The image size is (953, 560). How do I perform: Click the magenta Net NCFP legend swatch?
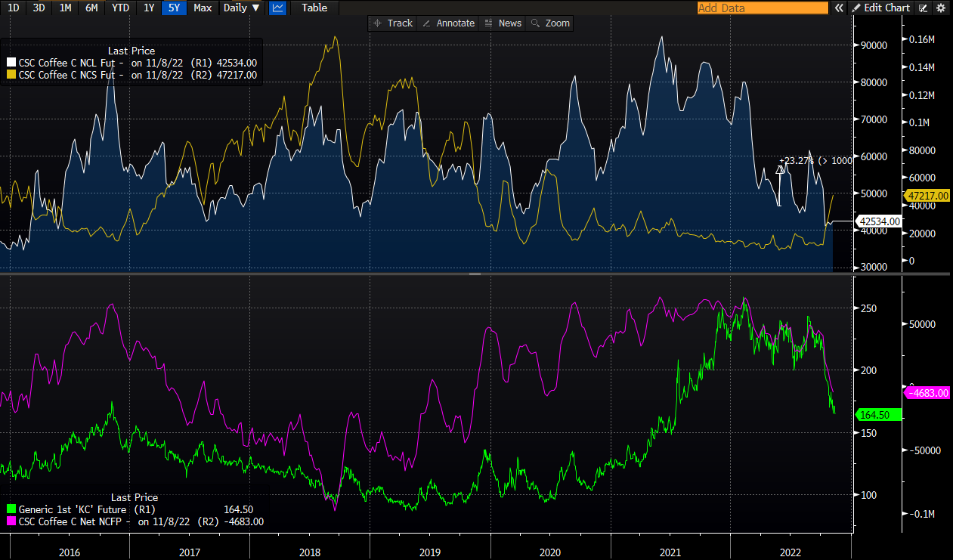pyautogui.click(x=11, y=521)
